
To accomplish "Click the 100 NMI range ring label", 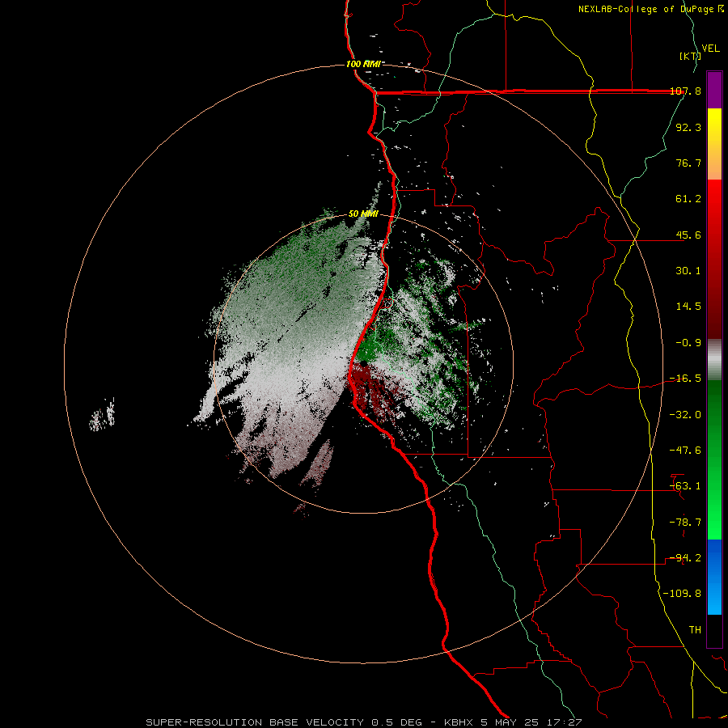I will (363, 64).
